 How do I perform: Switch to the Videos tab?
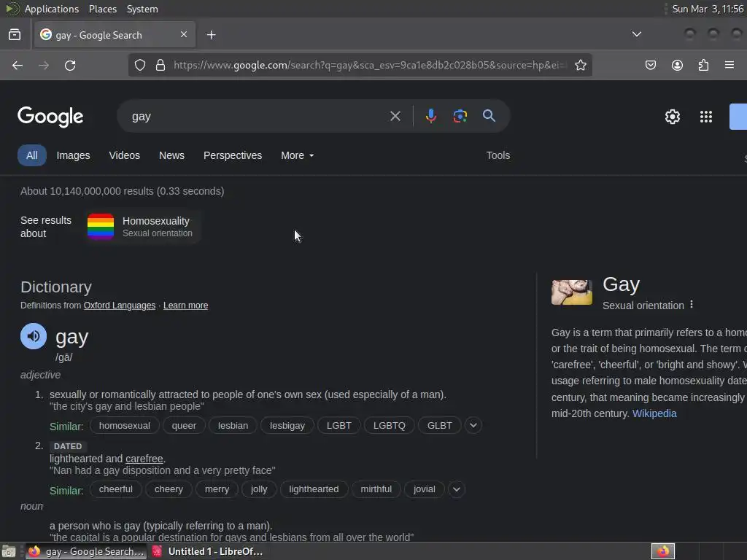(124, 155)
